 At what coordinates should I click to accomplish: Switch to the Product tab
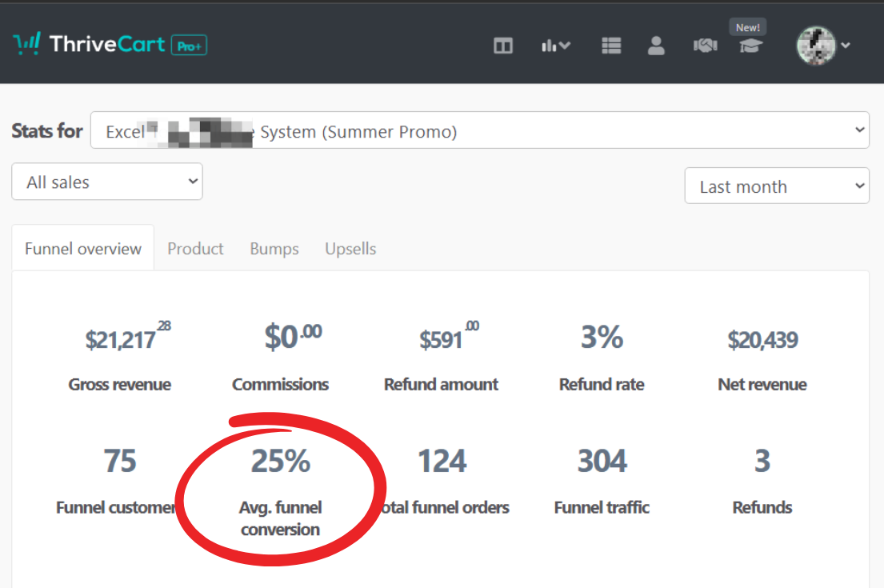pos(196,249)
